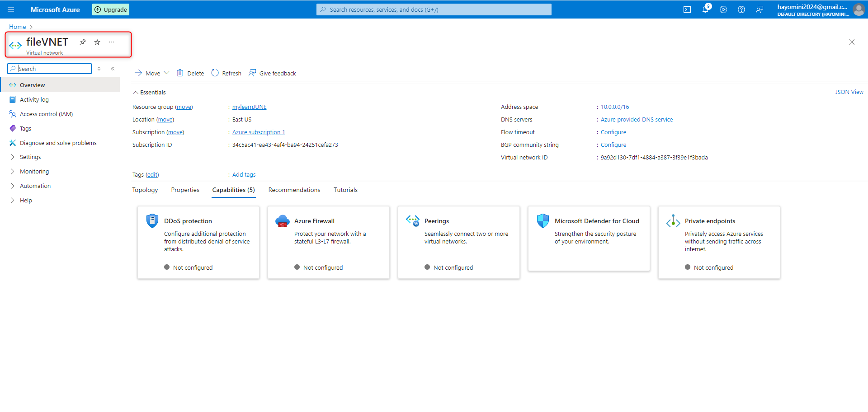Open Cloud Shell from the top bar
This screenshot has width=868, height=412.
(687, 9)
